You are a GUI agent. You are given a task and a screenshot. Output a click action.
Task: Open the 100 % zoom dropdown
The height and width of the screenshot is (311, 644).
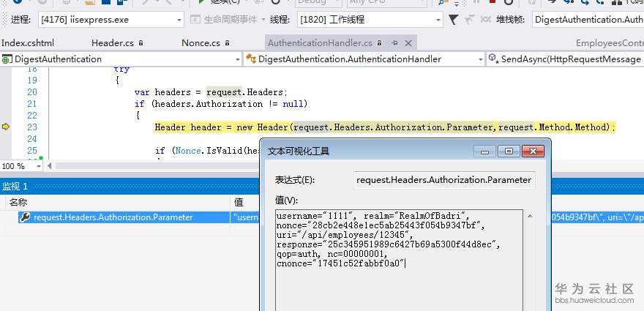39,166
